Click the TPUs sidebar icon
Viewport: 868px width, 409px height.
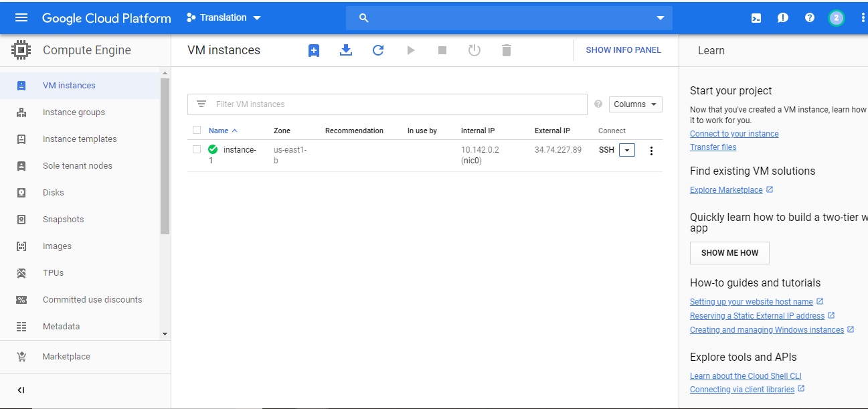(21, 273)
